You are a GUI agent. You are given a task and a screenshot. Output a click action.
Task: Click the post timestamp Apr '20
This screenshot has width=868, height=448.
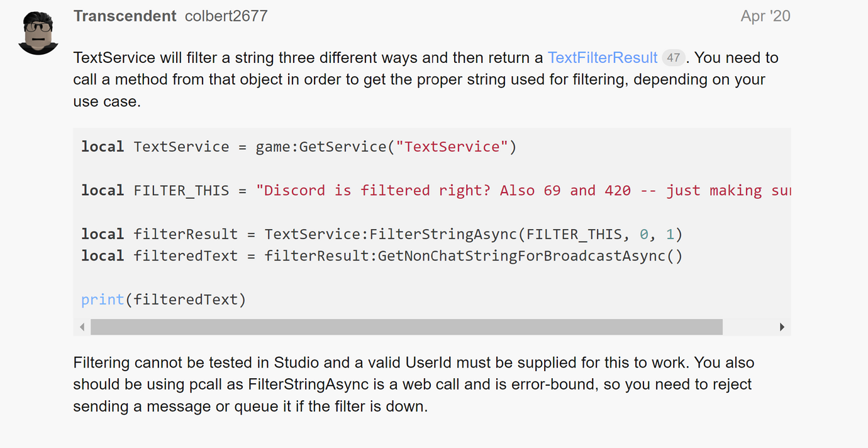click(x=765, y=16)
